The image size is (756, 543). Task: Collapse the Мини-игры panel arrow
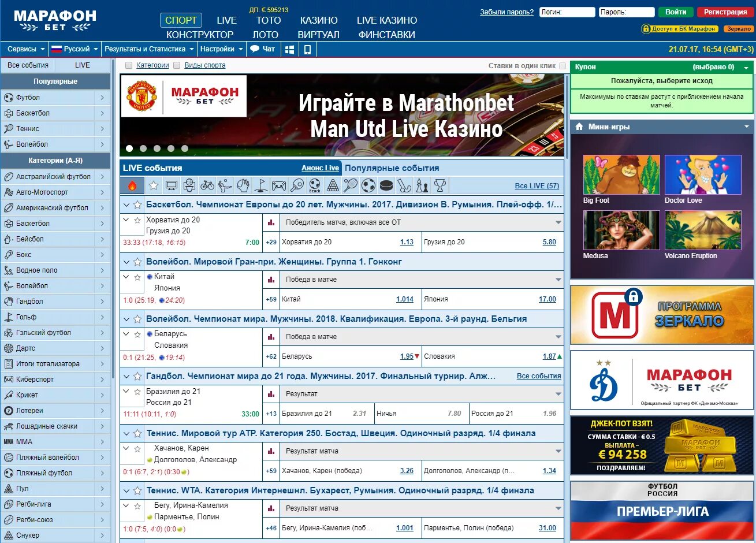tap(746, 127)
